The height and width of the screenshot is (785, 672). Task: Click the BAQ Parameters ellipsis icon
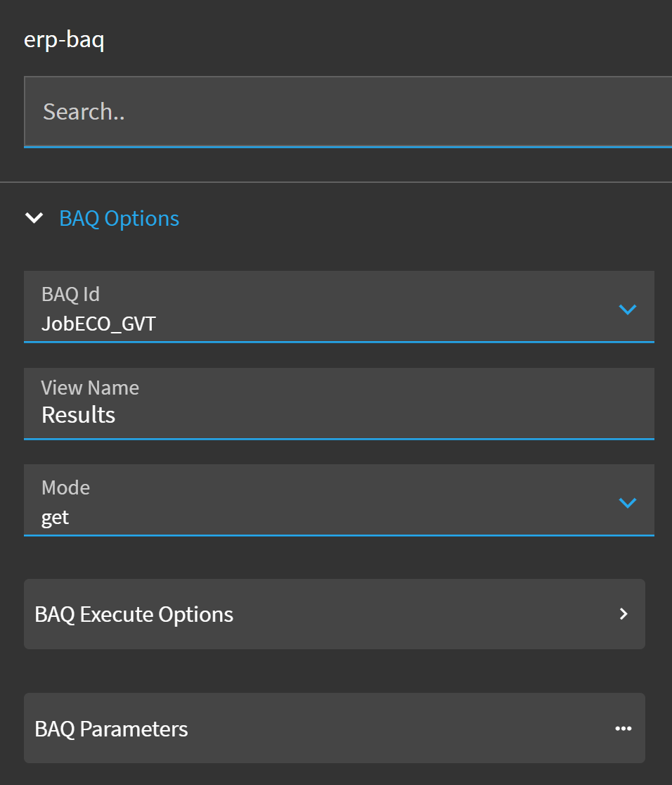(623, 729)
